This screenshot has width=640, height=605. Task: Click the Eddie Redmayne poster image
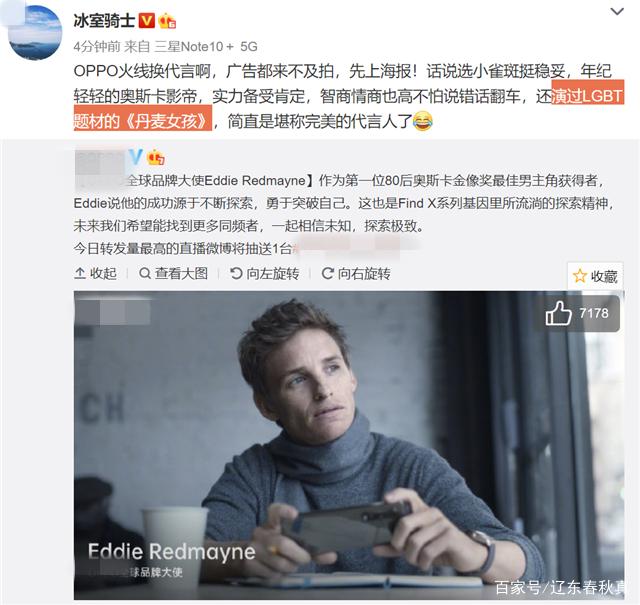tap(349, 445)
